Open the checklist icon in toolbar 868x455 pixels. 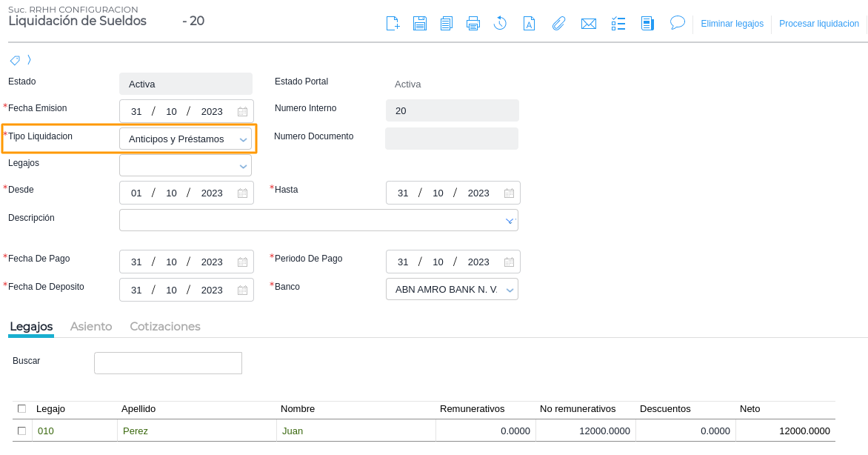[x=618, y=24]
